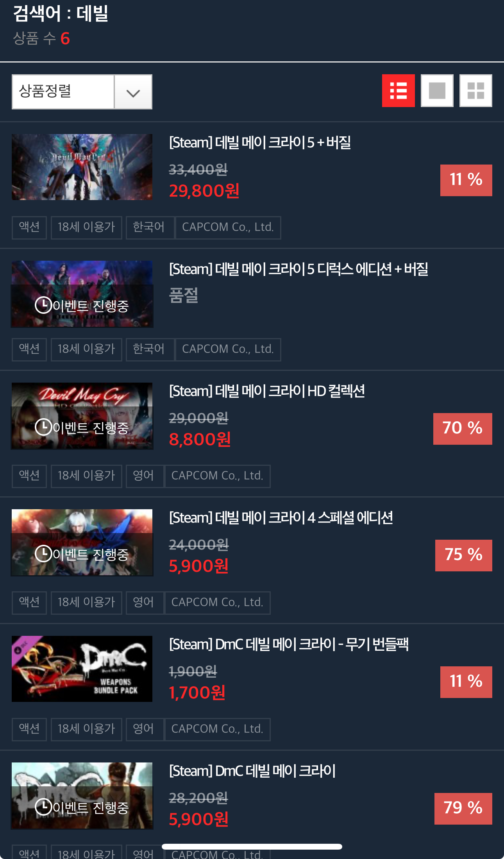The height and width of the screenshot is (859, 504).
Task: Open 데빌 메이 크라이 HD 컬렉션 title link
Action: pyautogui.click(x=267, y=391)
